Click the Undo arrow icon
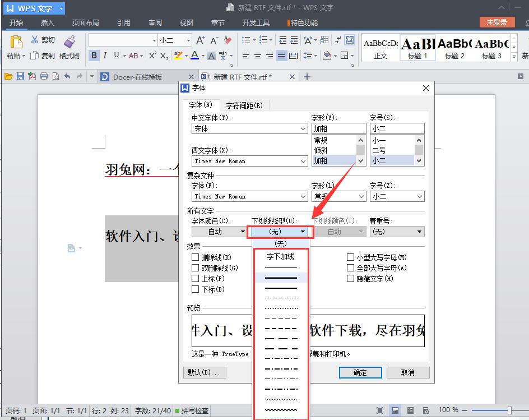This screenshot has width=529, height=420. [67, 76]
